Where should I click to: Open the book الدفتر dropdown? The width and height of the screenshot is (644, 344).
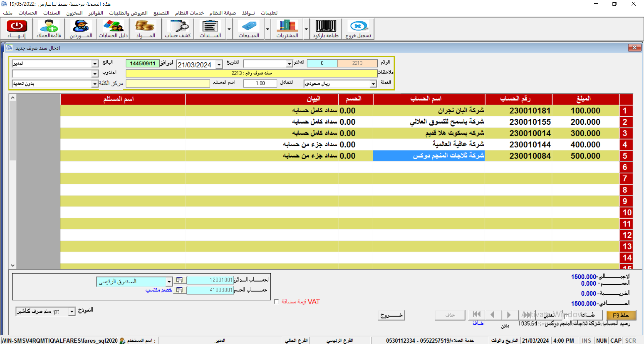click(x=289, y=64)
